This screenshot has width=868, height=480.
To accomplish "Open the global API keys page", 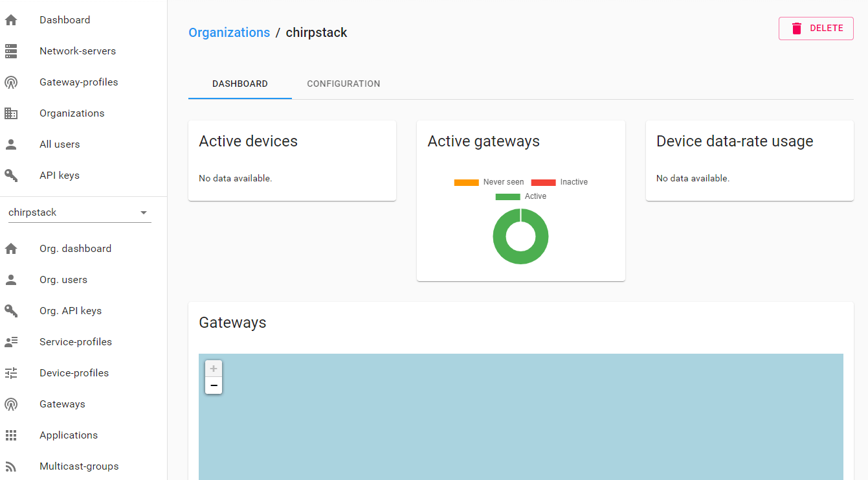I will coord(83,176).
